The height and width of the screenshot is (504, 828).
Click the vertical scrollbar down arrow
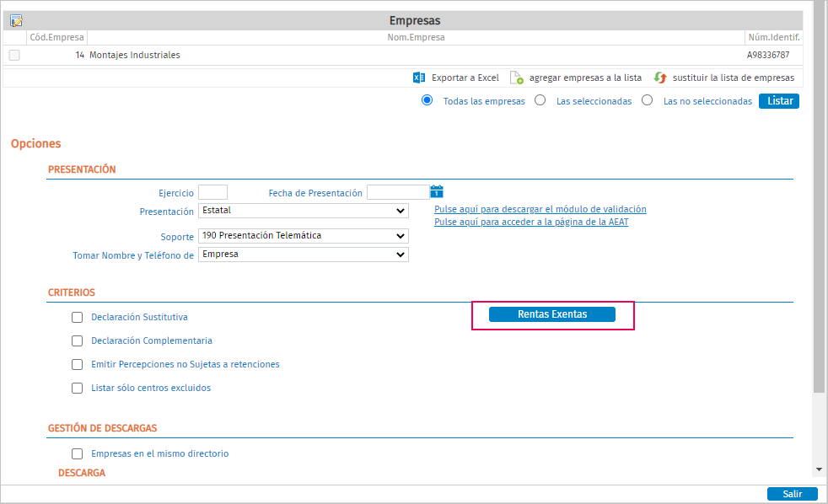coord(820,469)
